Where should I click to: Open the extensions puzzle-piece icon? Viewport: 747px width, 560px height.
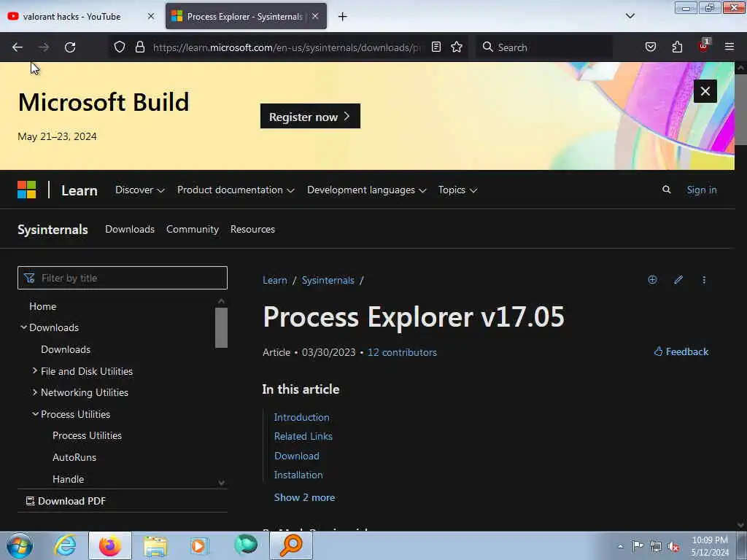677,47
